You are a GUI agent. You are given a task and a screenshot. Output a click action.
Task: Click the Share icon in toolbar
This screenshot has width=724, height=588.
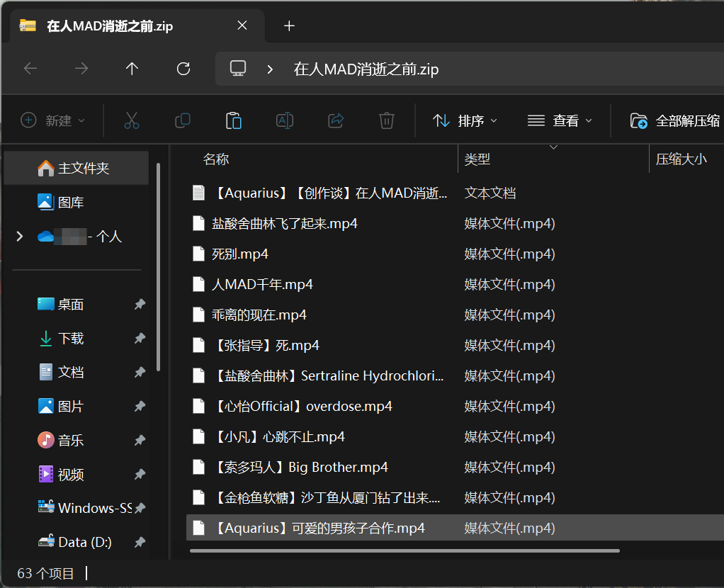pyautogui.click(x=336, y=121)
